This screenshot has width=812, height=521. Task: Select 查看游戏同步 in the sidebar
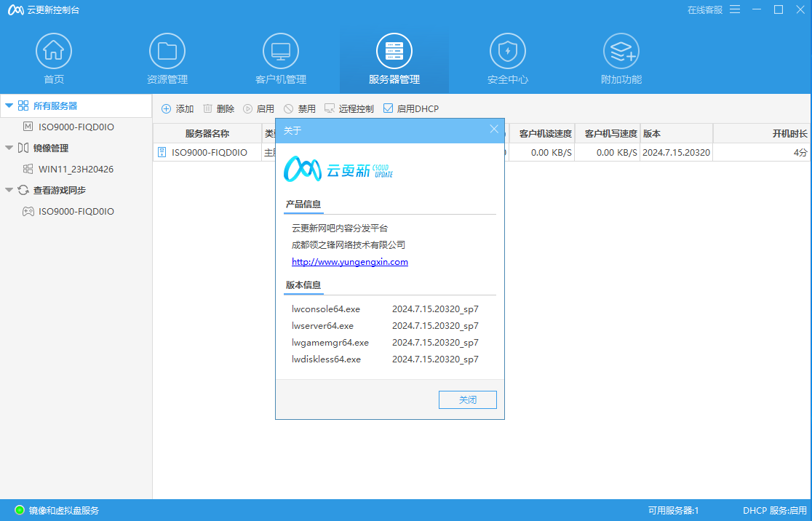[60, 190]
